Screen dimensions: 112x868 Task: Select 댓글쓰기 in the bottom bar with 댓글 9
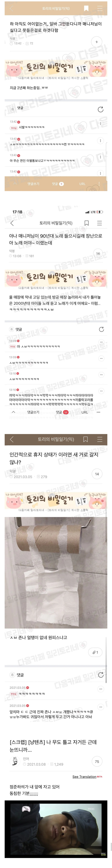point(33,184)
